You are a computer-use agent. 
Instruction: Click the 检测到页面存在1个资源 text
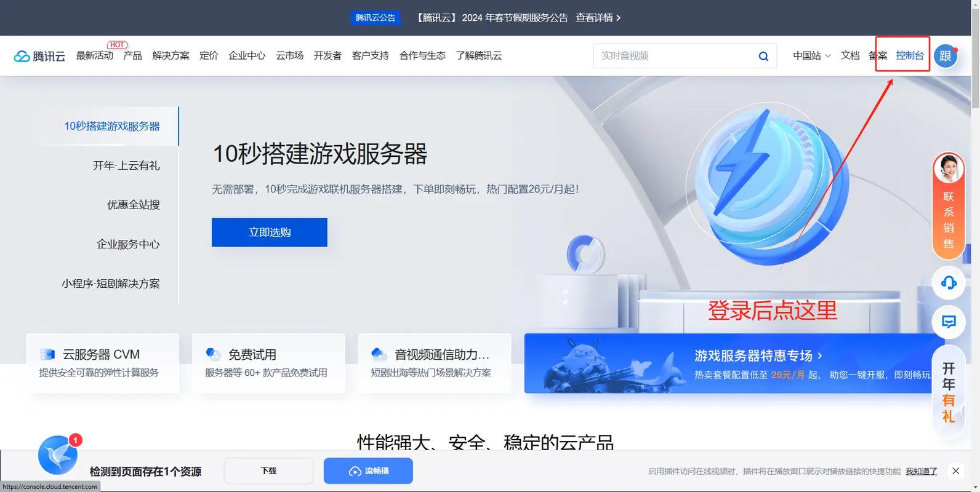coord(145,472)
